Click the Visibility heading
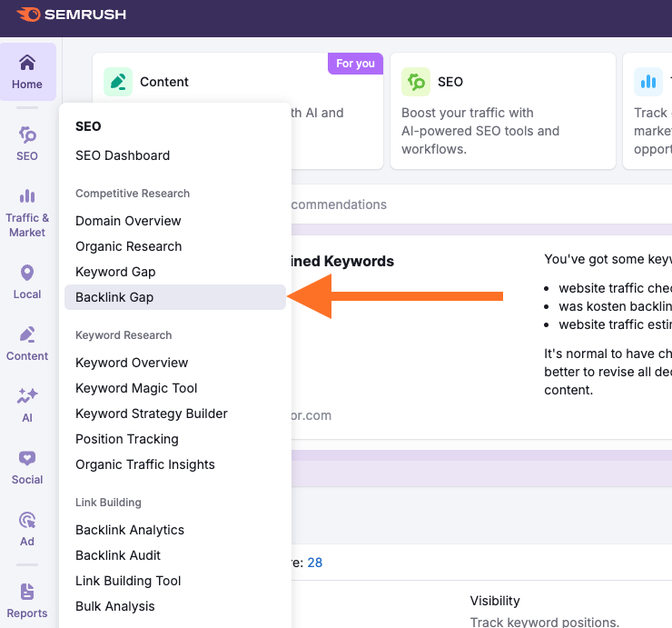Viewport: 672px width, 628px height. (495, 601)
